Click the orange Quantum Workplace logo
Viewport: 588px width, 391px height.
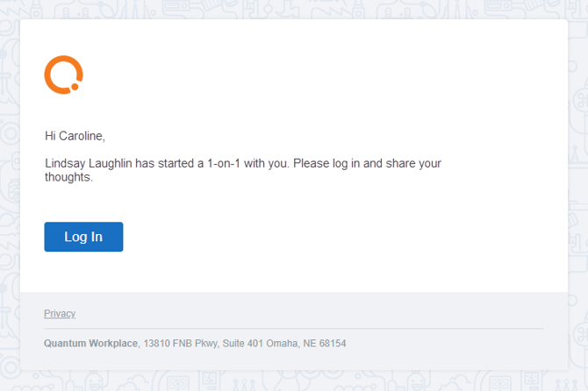coord(63,75)
